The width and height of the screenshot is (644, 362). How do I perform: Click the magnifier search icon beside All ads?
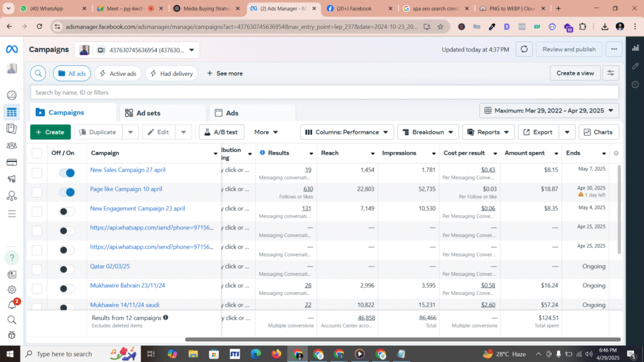coord(38,74)
